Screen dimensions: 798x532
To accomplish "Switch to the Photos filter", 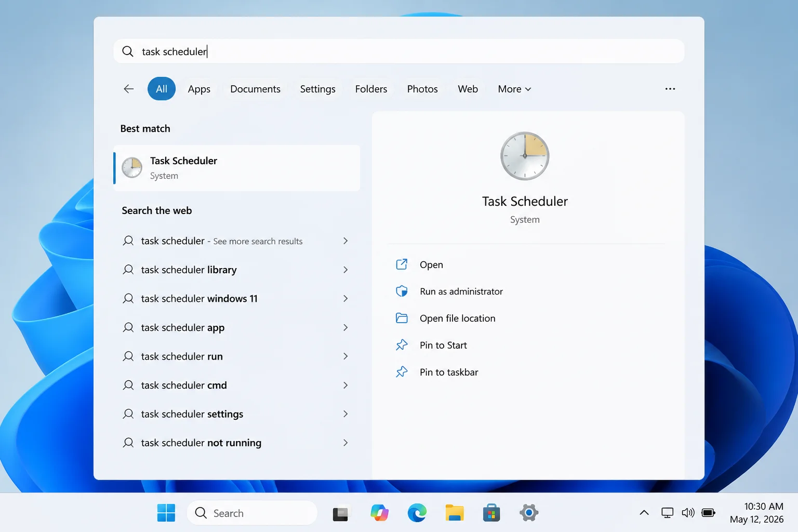I will pos(422,89).
